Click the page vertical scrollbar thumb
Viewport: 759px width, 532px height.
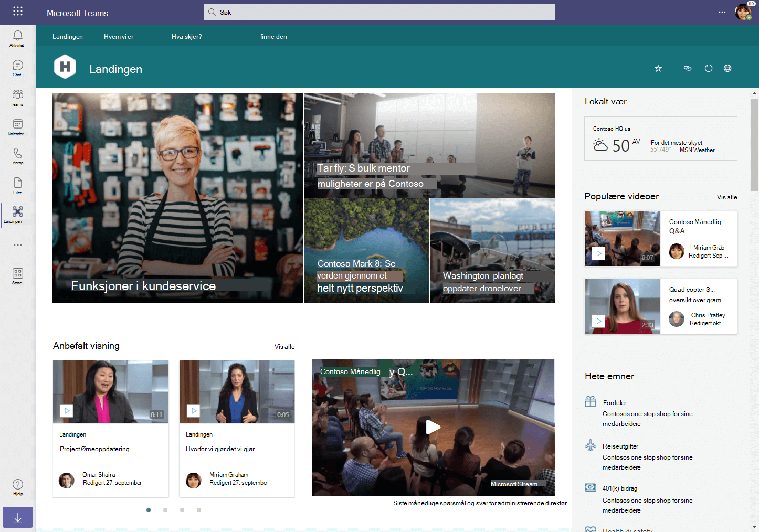tap(755, 145)
